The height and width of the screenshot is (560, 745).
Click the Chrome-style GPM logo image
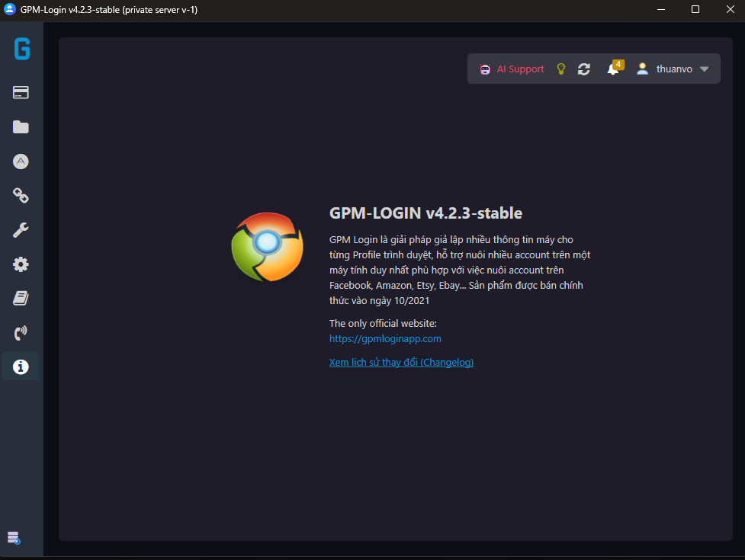(x=267, y=247)
